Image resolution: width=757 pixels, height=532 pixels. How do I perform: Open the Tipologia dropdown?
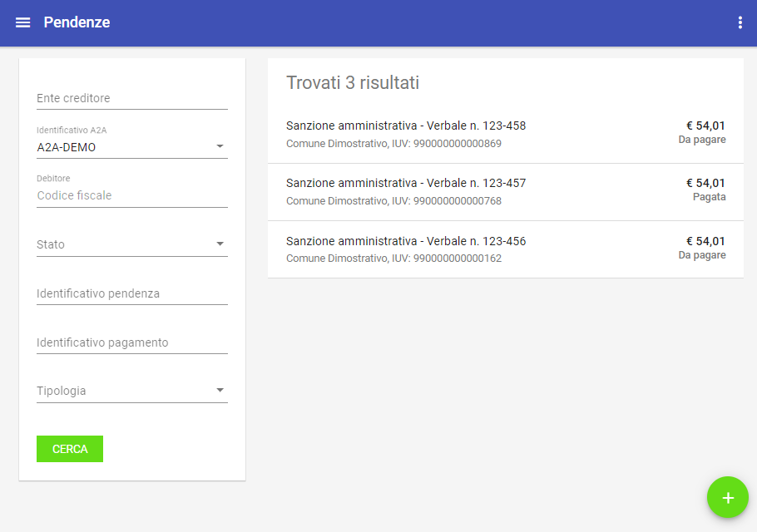(x=131, y=390)
